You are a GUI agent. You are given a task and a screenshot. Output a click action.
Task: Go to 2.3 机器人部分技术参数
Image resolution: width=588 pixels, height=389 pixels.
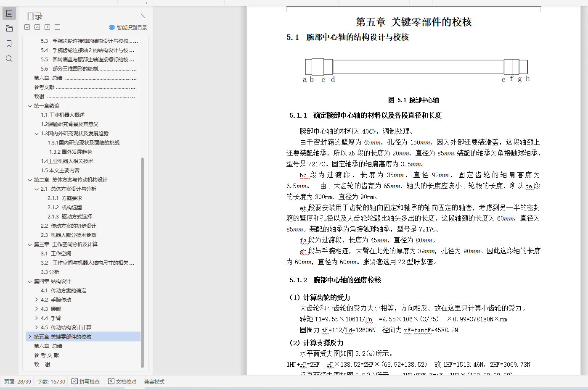click(69, 235)
